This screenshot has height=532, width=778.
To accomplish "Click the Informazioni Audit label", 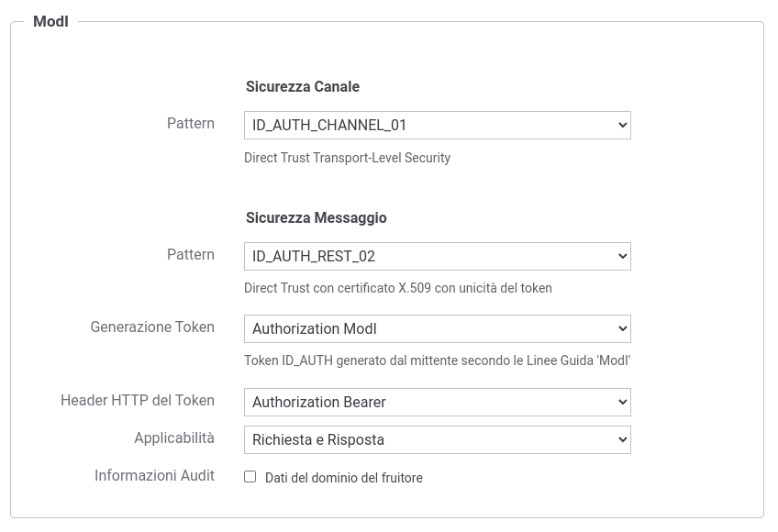I will [154, 475].
